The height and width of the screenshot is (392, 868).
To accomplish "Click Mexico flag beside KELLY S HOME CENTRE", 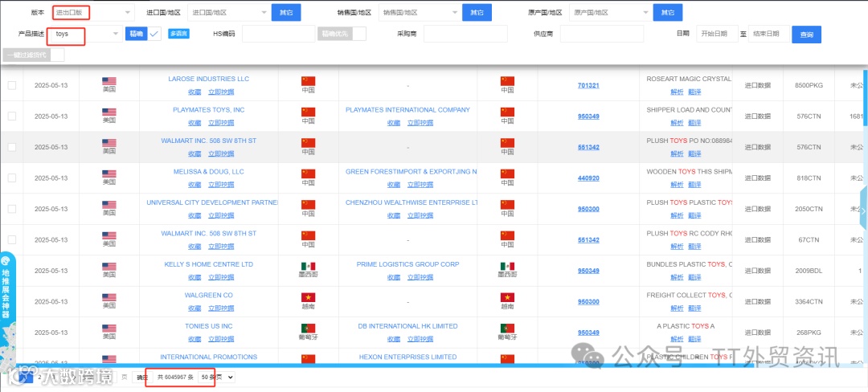I will click(x=309, y=267).
